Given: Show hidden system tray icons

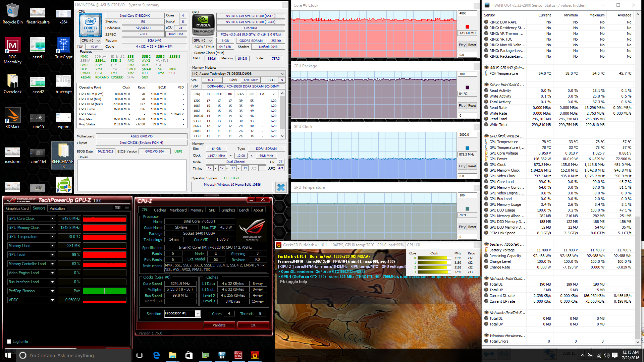Looking at the screenshot, I should 583,355.
